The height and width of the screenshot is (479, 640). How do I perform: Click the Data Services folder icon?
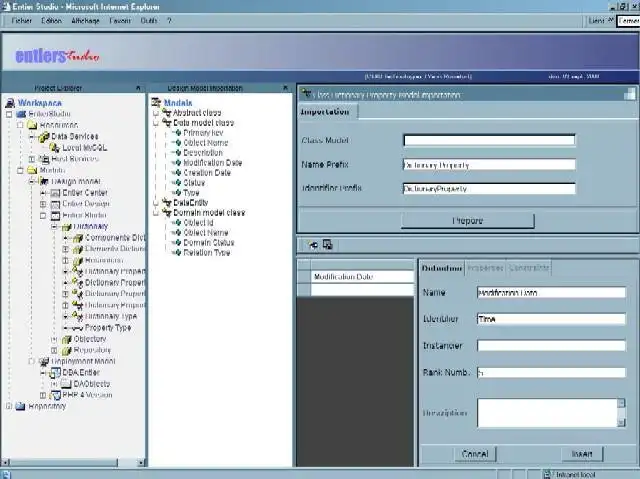point(44,137)
